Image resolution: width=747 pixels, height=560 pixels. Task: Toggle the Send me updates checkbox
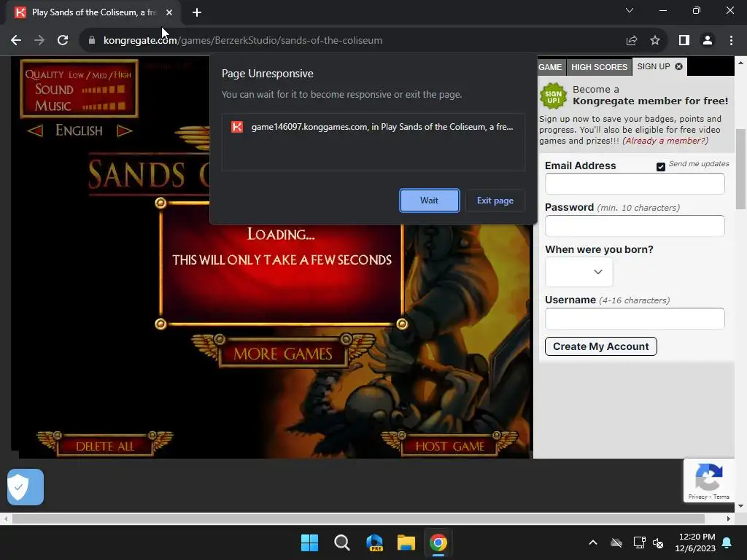(661, 167)
